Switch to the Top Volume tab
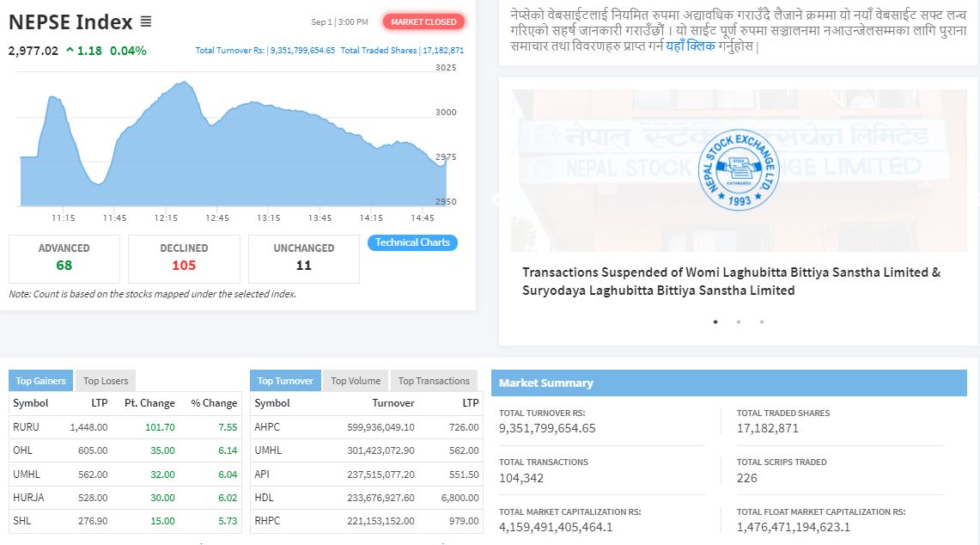Image resolution: width=980 pixels, height=545 pixels. click(x=356, y=381)
